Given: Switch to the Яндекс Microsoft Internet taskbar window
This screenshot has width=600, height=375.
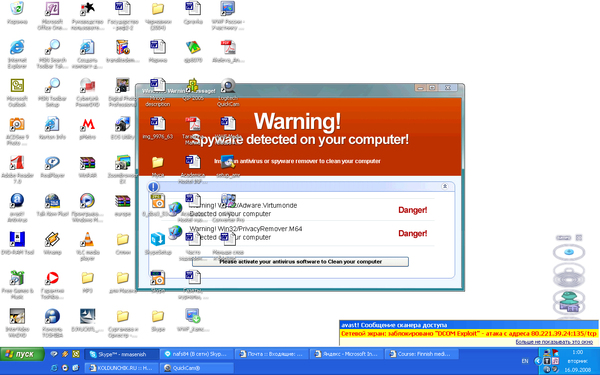Looking at the screenshot, I should (346, 354).
